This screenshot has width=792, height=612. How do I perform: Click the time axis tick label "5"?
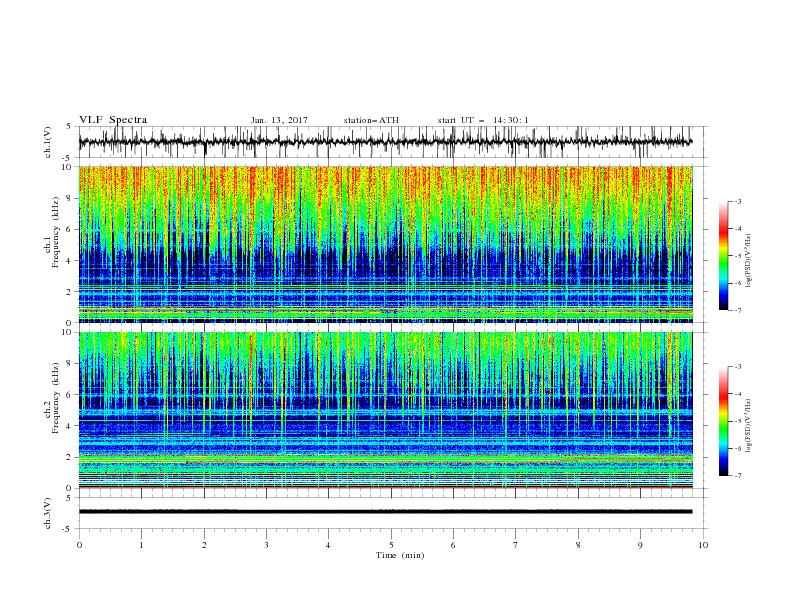(391, 545)
